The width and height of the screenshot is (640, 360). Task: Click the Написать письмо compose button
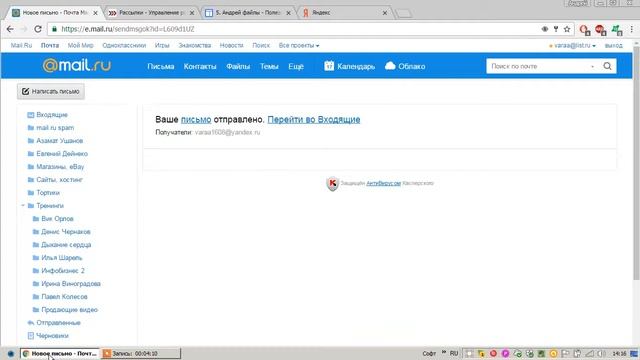pyautogui.click(x=51, y=91)
